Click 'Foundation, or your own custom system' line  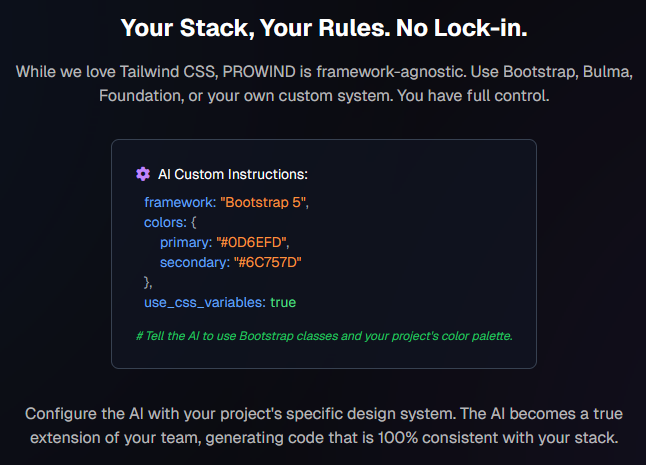pos(246,96)
